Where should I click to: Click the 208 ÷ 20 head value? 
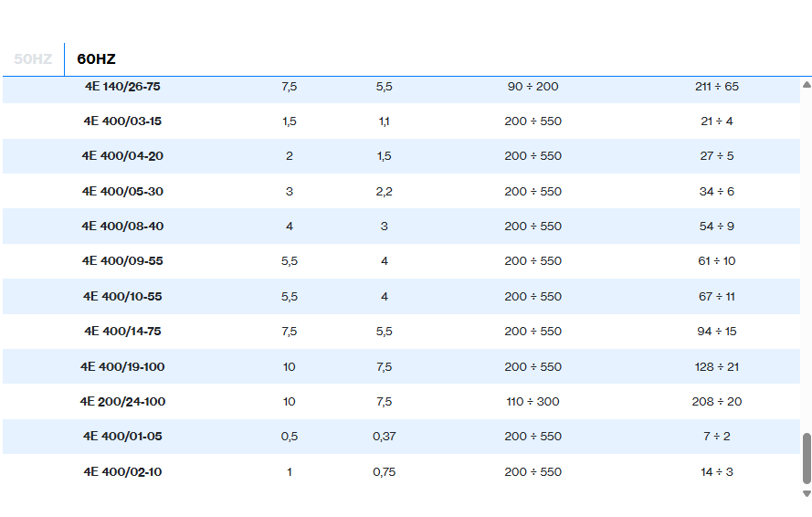717,402
